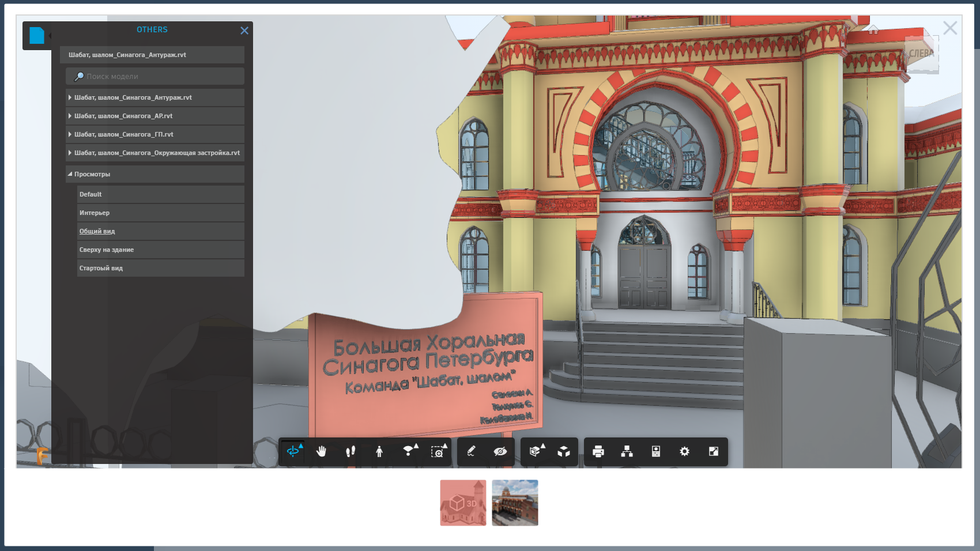980x551 pixels.
Task: Select the Интерьер view
Action: pyautogui.click(x=95, y=213)
